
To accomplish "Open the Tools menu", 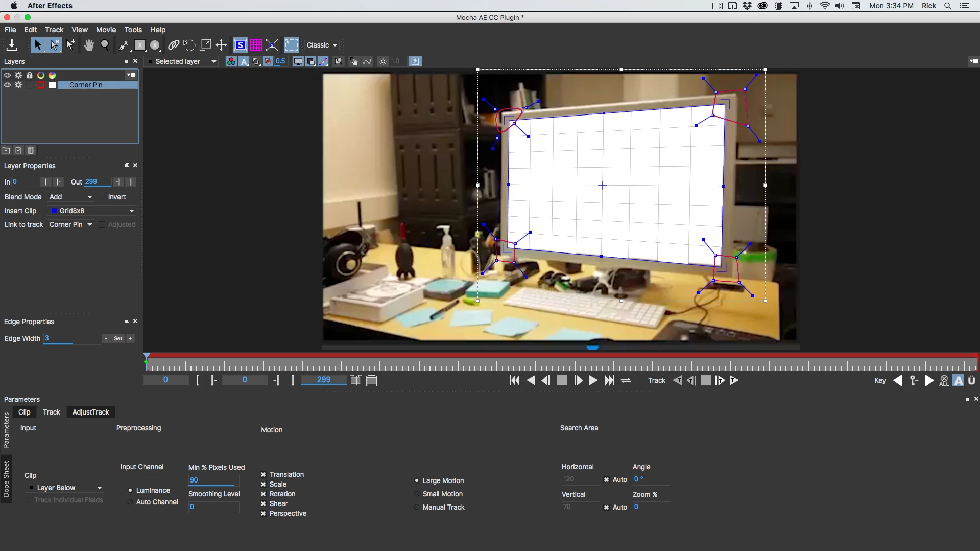I will click(133, 30).
